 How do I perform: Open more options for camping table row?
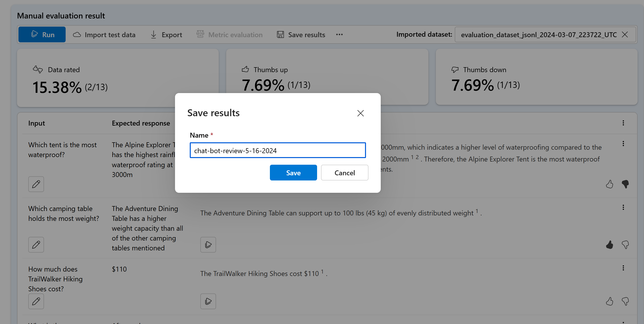click(x=623, y=207)
